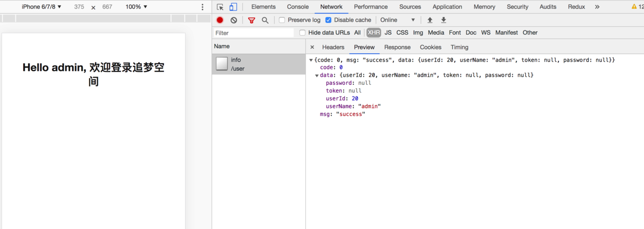Show the Response tab
Viewport: 644px width, 229px height.
click(x=397, y=47)
